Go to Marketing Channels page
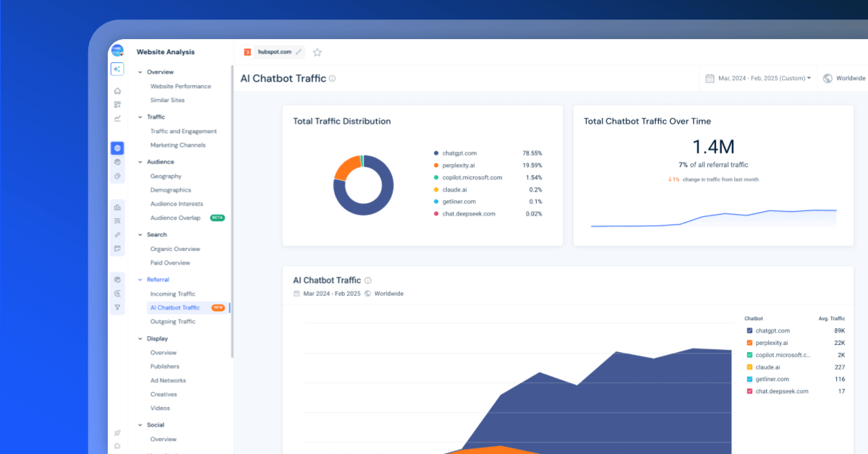 click(x=178, y=145)
